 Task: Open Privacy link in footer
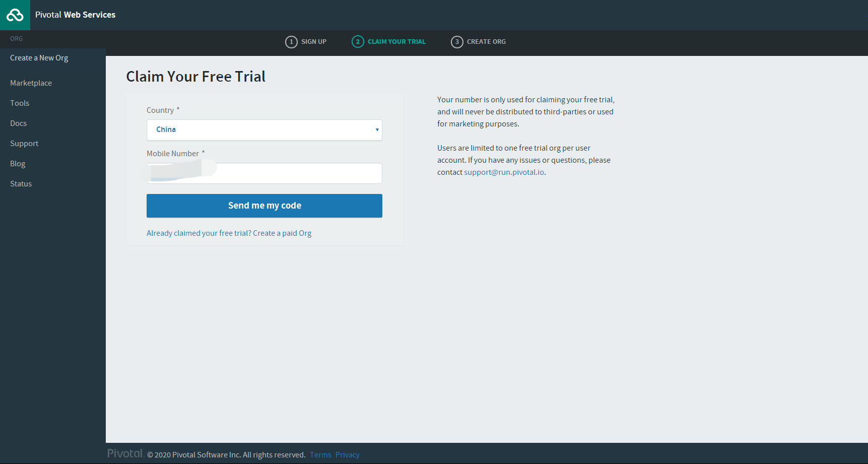(x=348, y=455)
